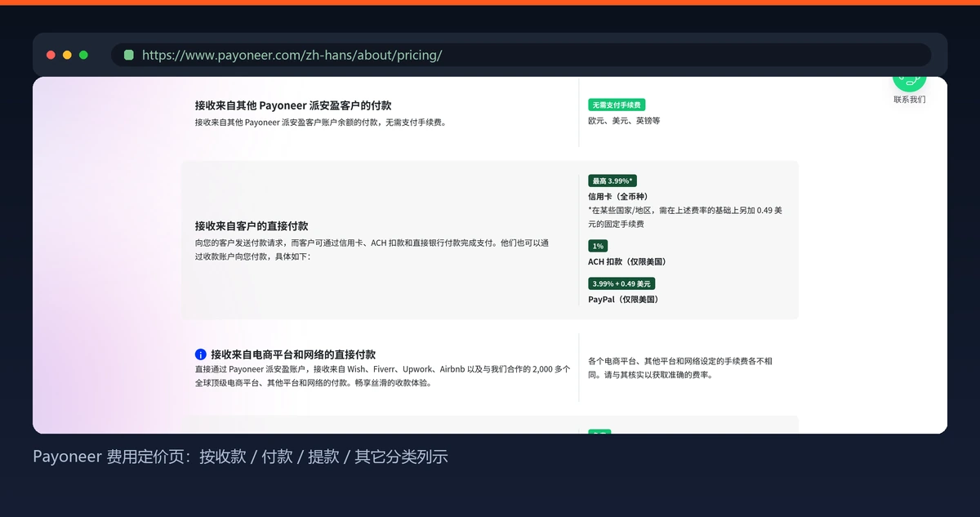Click the ACH 扣款（仅限美国） label
Viewport: 980px width, 517px height.
[x=629, y=262]
